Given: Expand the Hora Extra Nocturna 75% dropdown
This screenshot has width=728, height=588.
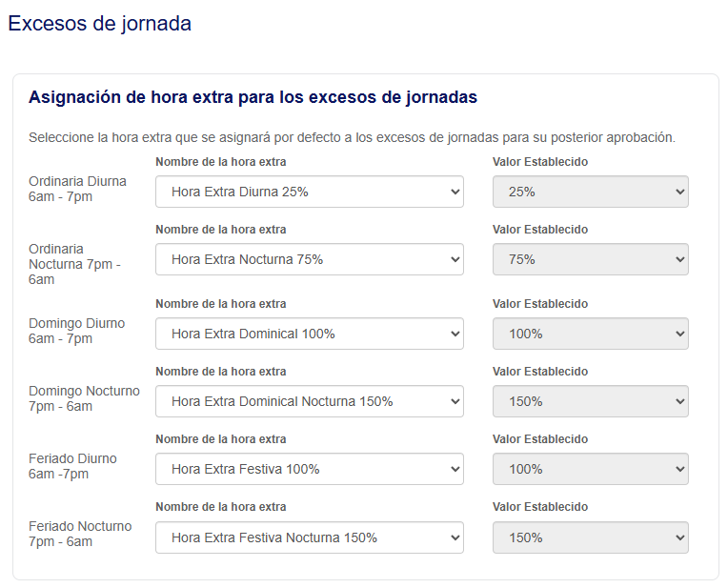Looking at the screenshot, I should tap(309, 259).
